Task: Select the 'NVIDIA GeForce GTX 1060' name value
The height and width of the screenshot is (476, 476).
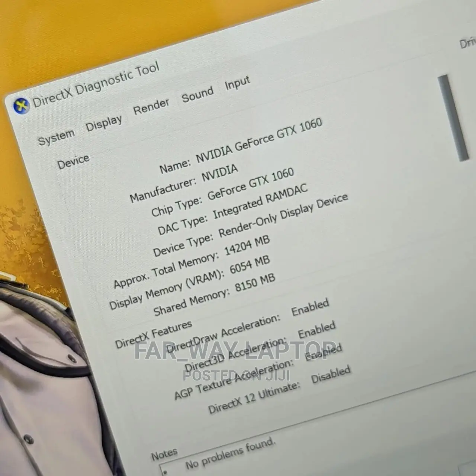Action: pyautogui.click(x=259, y=141)
